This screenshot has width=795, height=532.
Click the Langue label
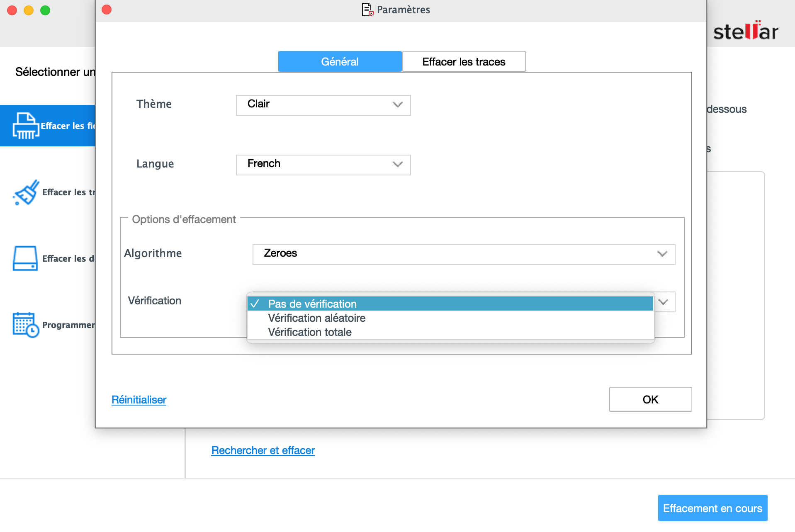point(155,164)
